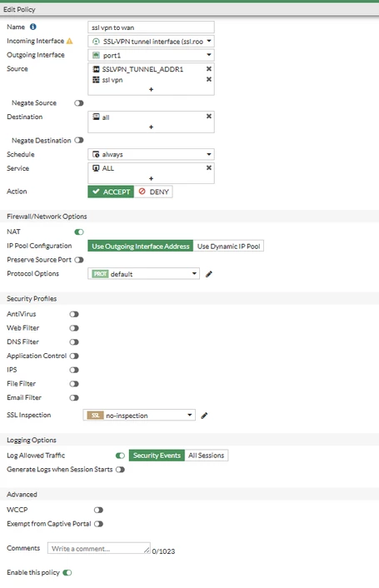
Task: Enable AntiVirus security profile
Action: pyautogui.click(x=74, y=314)
